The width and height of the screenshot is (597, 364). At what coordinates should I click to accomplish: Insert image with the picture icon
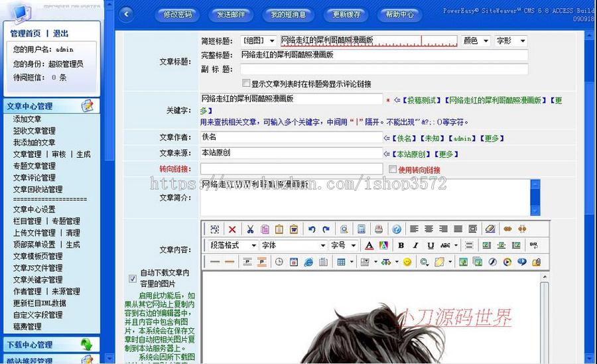click(463, 262)
